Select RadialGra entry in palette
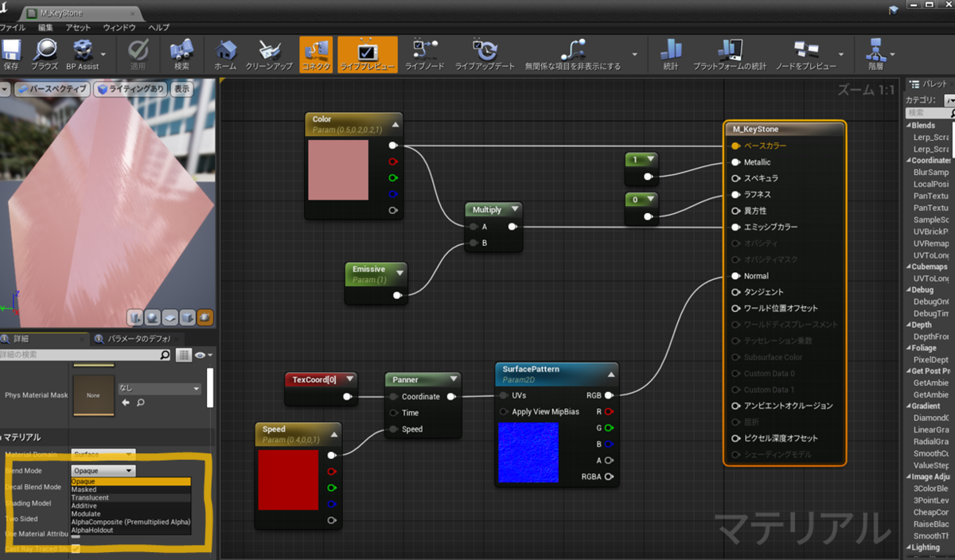 pyautogui.click(x=930, y=441)
